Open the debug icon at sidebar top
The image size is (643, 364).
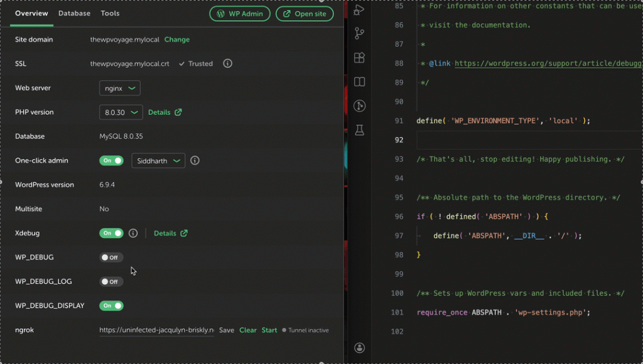click(359, 9)
